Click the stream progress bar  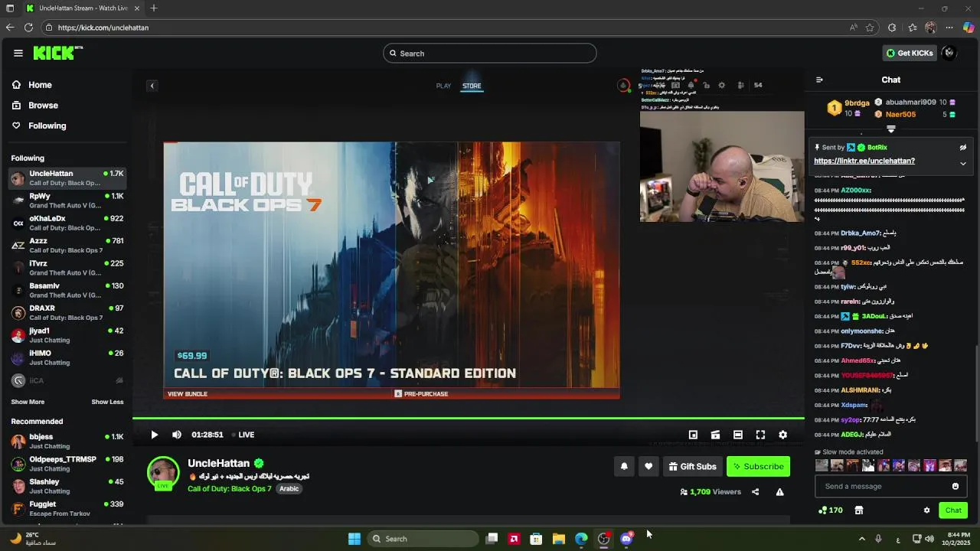tap(469, 418)
